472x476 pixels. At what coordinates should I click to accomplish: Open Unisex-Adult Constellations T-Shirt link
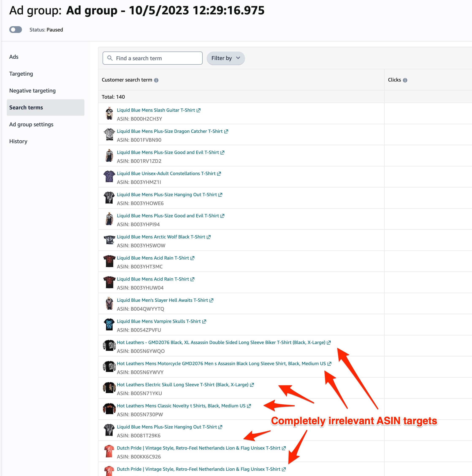tap(166, 173)
